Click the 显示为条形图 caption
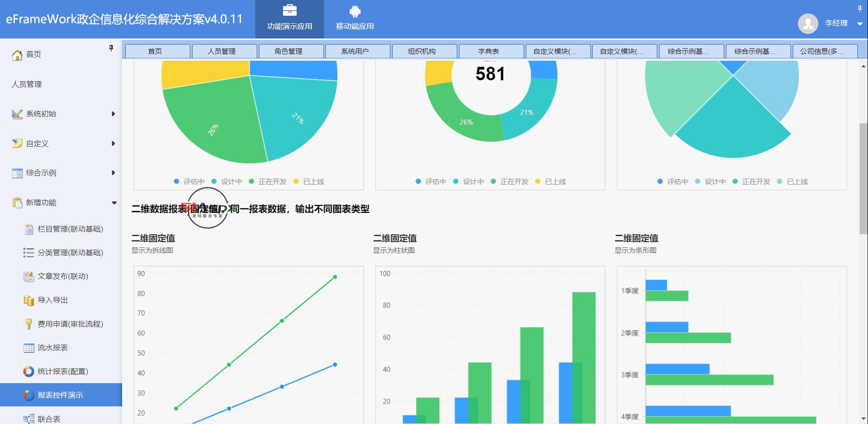Viewport: 868px width, 424px height. pos(635,251)
